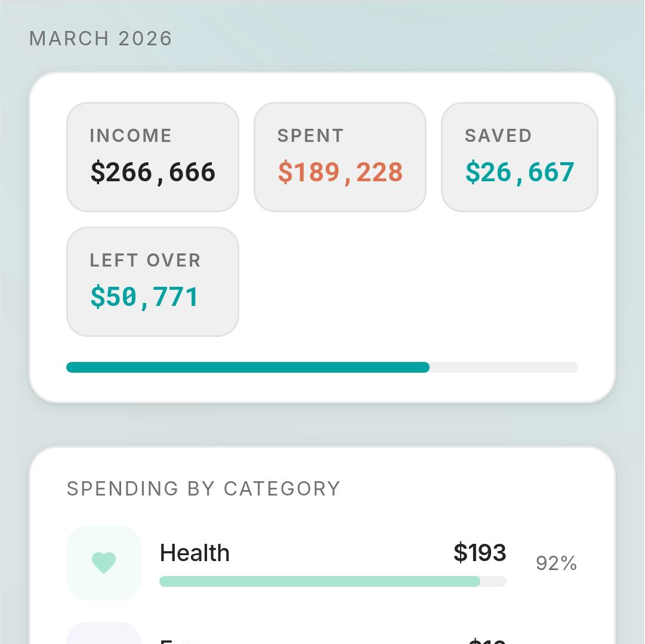Open the Income summary card
The height and width of the screenshot is (644, 645).
pos(153,157)
